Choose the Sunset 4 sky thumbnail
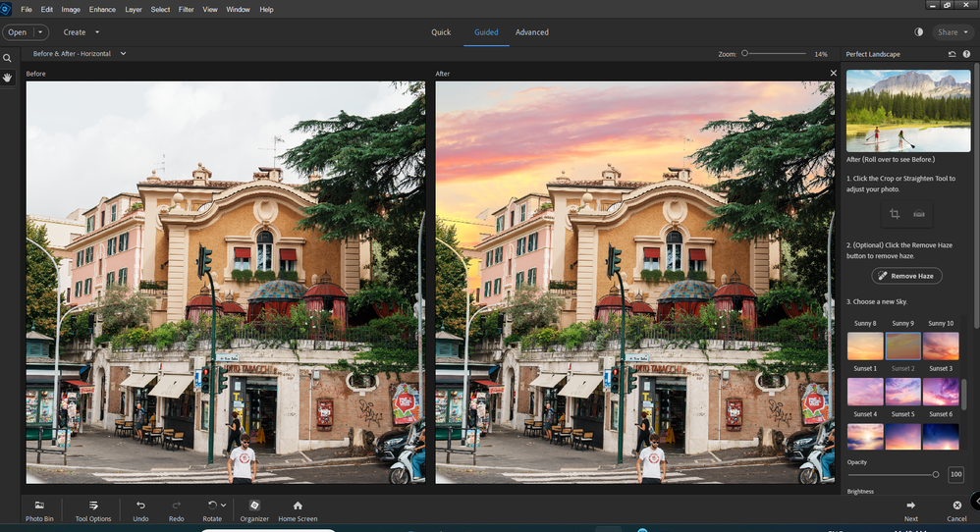 [x=865, y=392]
